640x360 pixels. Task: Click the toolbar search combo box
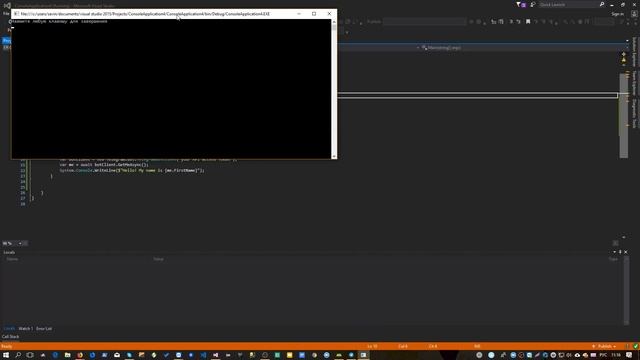[x=424, y=22]
